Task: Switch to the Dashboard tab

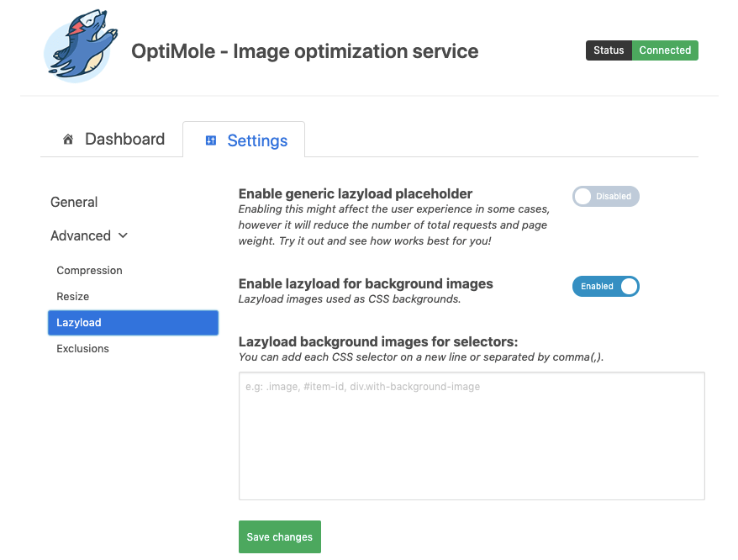Action: [x=124, y=140]
